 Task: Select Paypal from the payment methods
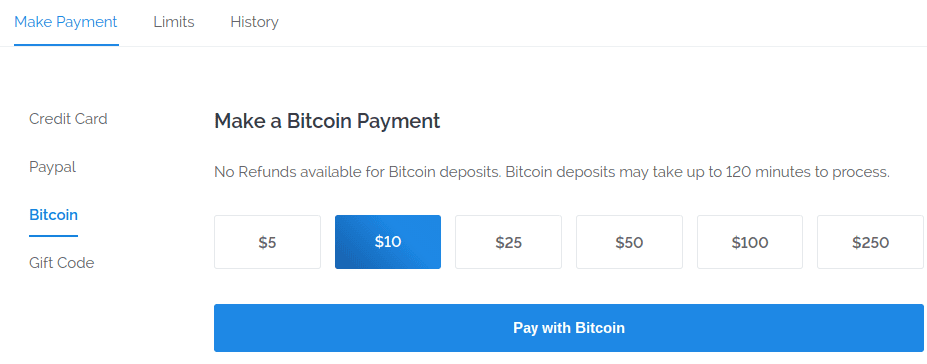[x=53, y=167]
